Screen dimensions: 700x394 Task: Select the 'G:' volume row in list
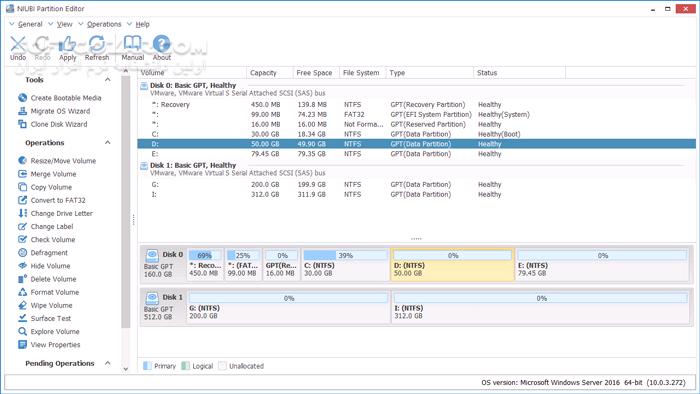[x=417, y=184]
